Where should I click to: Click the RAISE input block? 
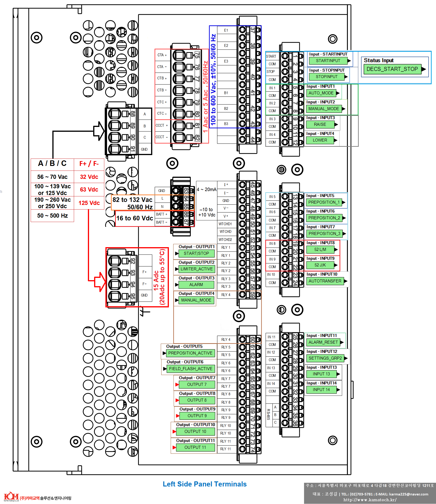pyautogui.click(x=320, y=124)
